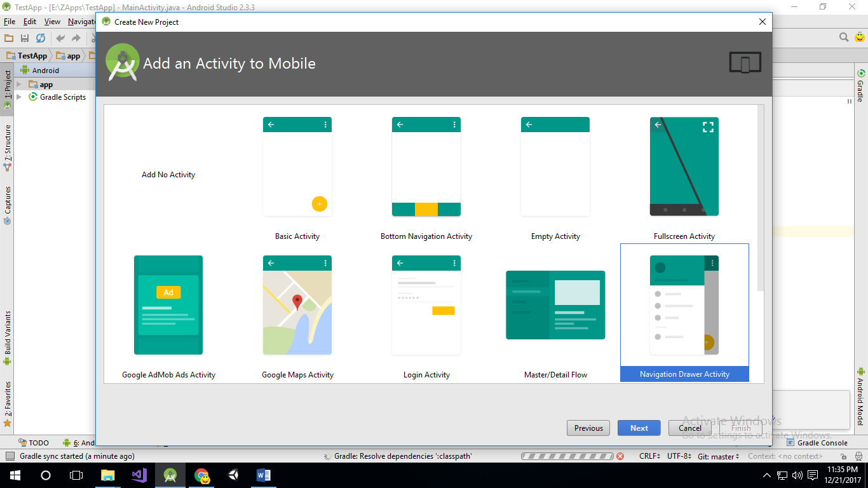868x488 pixels.
Task: Open the View menu
Action: tap(52, 21)
